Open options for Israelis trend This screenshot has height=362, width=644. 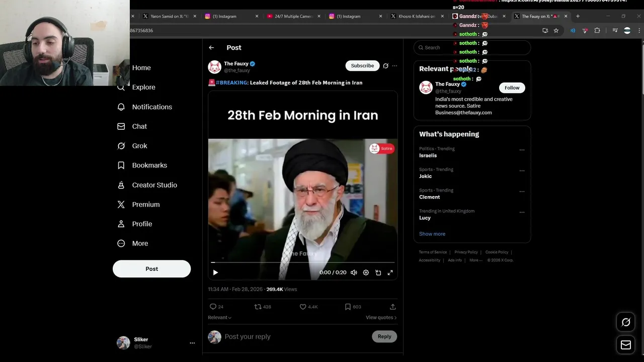coord(522,150)
